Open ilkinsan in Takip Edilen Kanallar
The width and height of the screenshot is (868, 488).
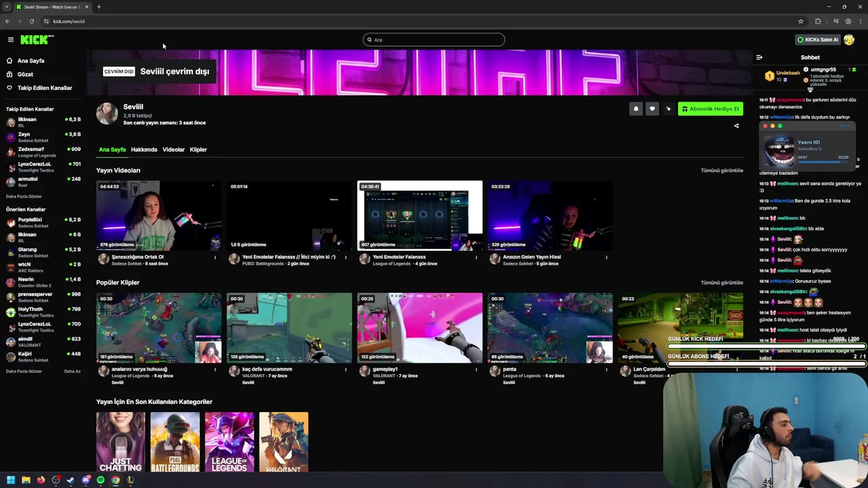(x=43, y=123)
